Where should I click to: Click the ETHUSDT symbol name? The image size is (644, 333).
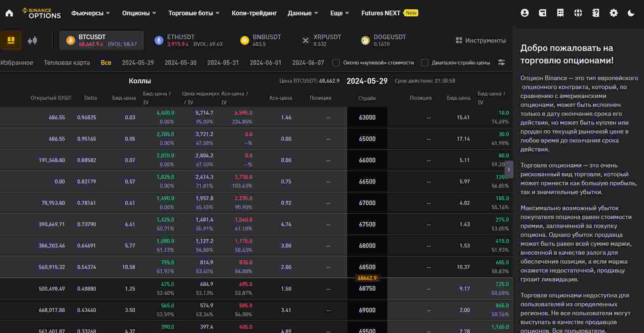point(181,37)
